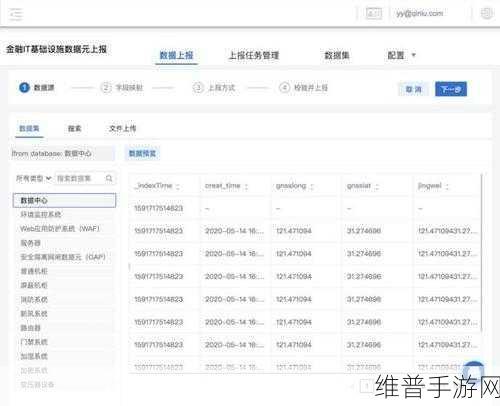This screenshot has height=406, width=500.
Task: Switch to the 数据上报 top tab
Action: point(176,55)
